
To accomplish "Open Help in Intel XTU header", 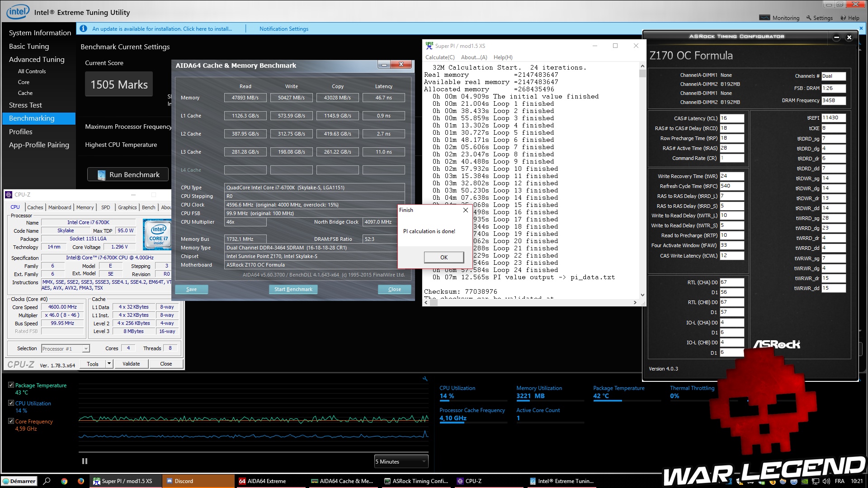I will pyautogui.click(x=850, y=18).
